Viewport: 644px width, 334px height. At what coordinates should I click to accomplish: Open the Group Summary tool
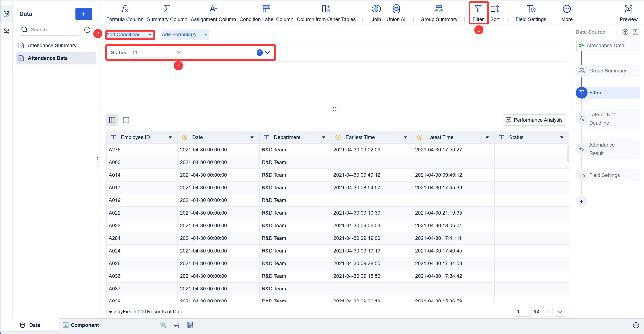click(439, 12)
